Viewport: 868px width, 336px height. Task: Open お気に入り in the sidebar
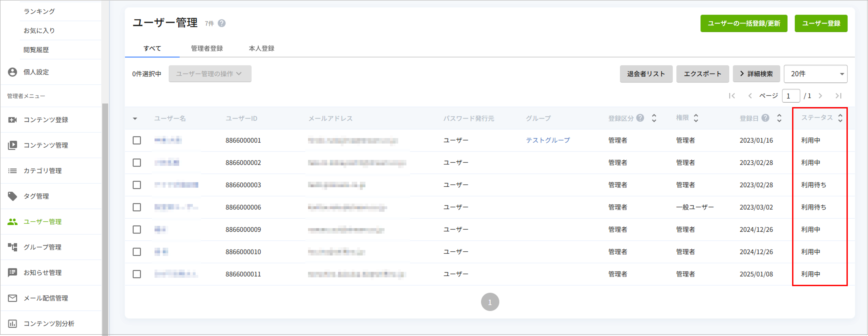(x=39, y=31)
